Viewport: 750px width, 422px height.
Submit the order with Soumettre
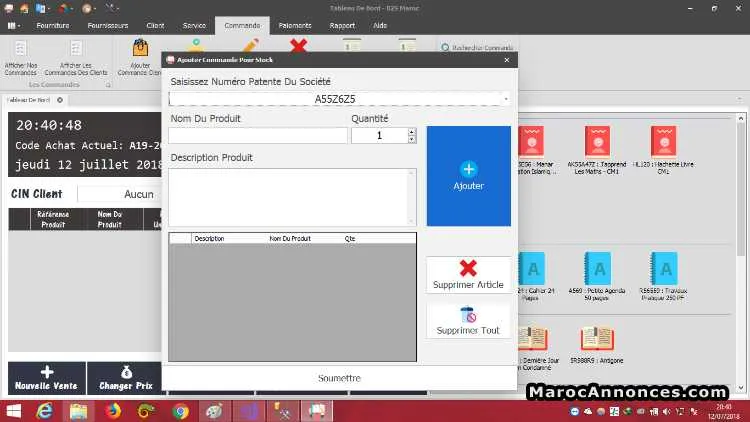[x=339, y=378]
